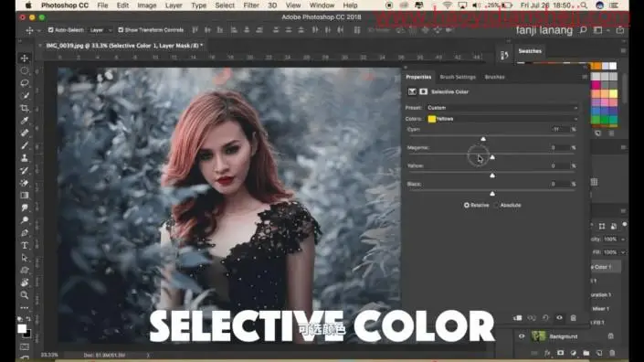The width and height of the screenshot is (644, 362).
Task: Select the Brush tool
Action: pyautogui.click(x=25, y=145)
